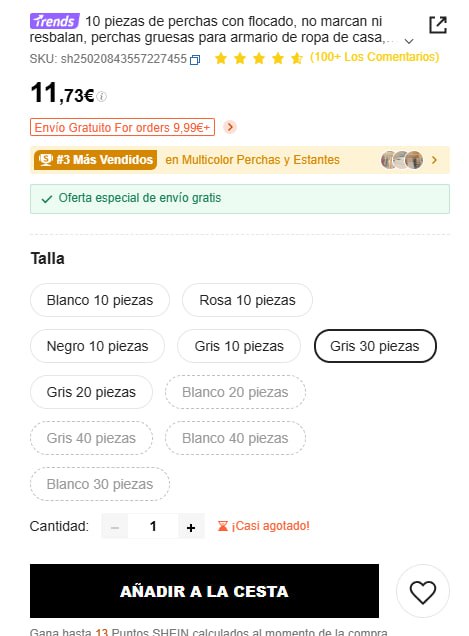Open free shipping details arrow
This screenshot has width=469, height=636.
[230, 127]
